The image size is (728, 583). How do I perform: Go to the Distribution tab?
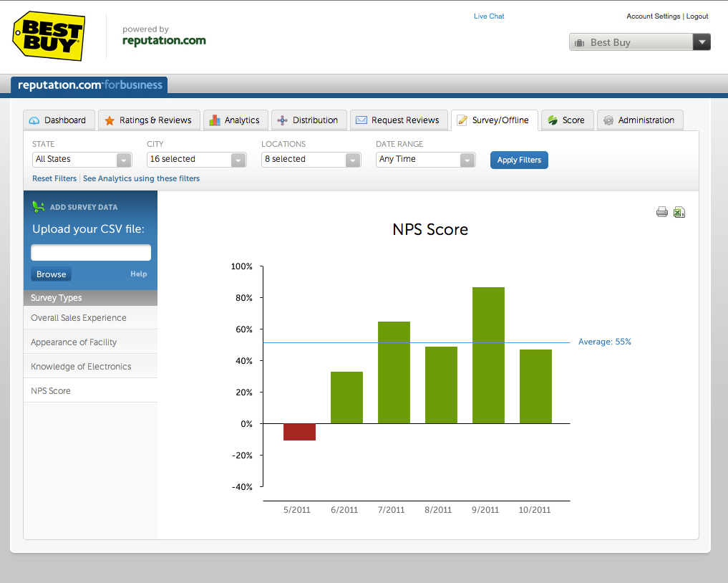(x=309, y=120)
